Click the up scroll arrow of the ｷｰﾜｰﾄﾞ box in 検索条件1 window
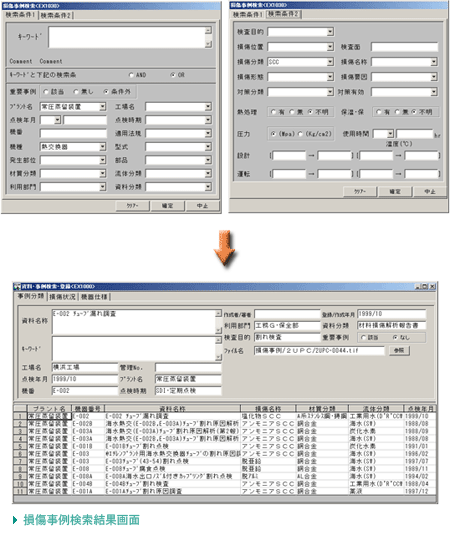Screen dimensions: 450x540 point(208,30)
